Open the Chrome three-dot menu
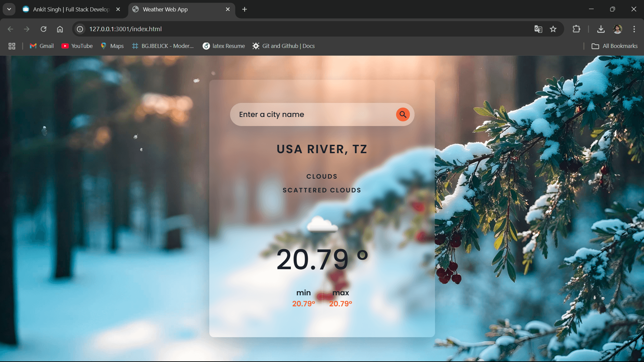 [634, 29]
